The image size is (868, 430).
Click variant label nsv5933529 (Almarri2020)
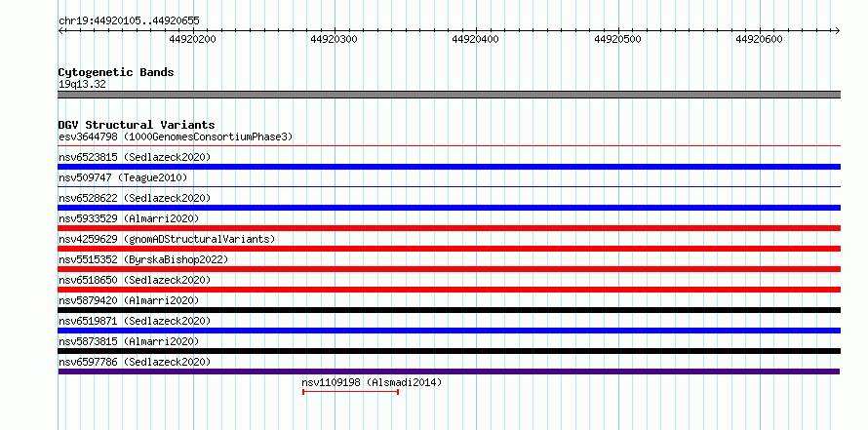(129, 218)
